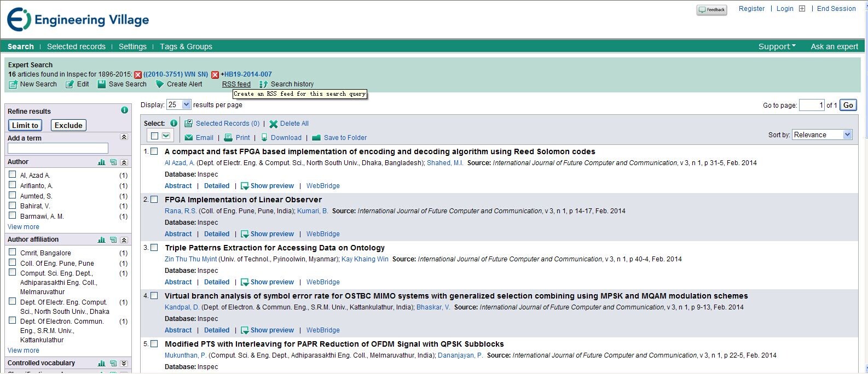Image resolution: width=868 pixels, height=374 pixels.
Task: Click the Go page button
Action: click(848, 105)
